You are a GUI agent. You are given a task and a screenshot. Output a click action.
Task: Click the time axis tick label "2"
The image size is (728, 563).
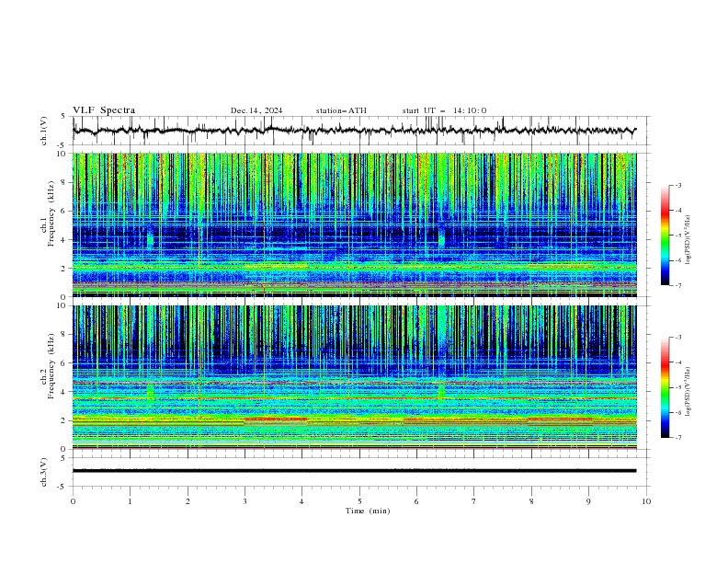[188, 501]
